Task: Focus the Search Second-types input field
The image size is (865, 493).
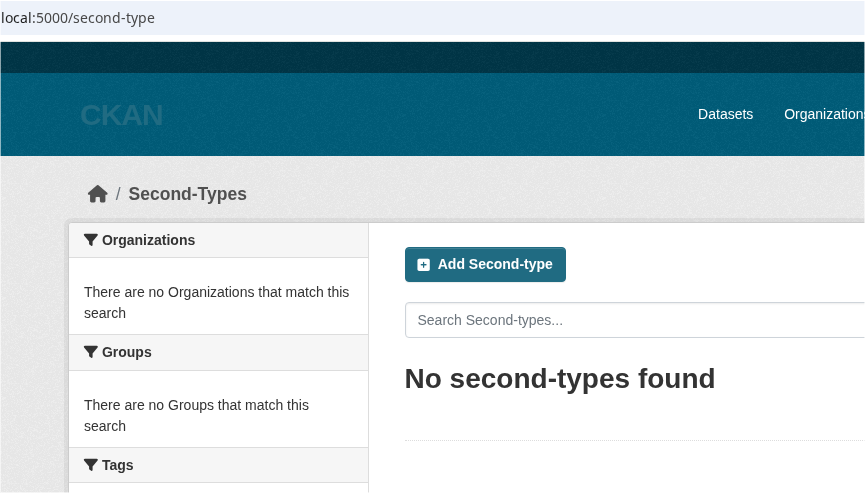Action: (x=634, y=320)
